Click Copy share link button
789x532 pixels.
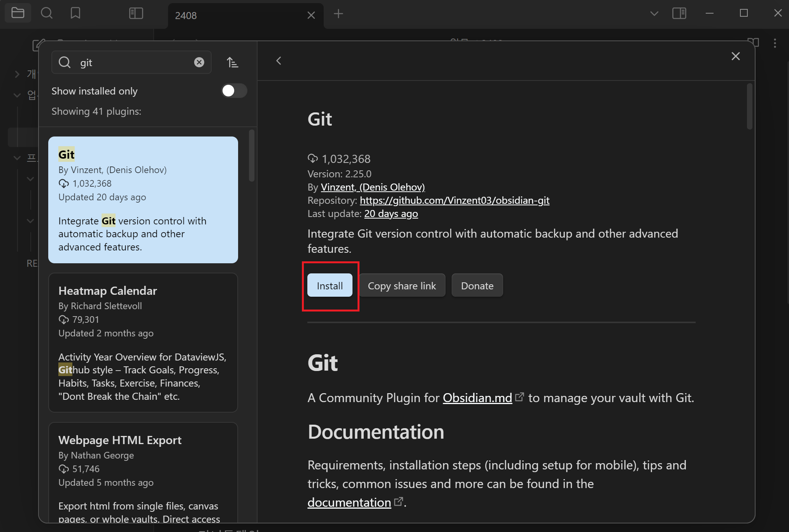(x=402, y=285)
